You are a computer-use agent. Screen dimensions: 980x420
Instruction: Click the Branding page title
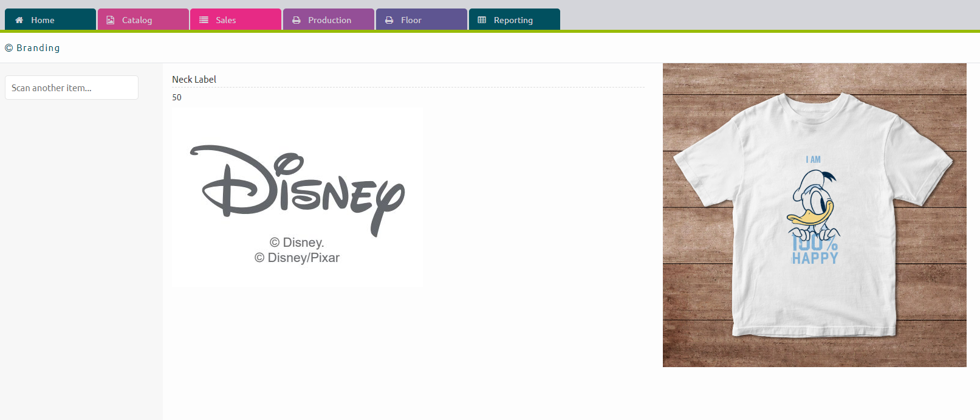click(x=38, y=48)
